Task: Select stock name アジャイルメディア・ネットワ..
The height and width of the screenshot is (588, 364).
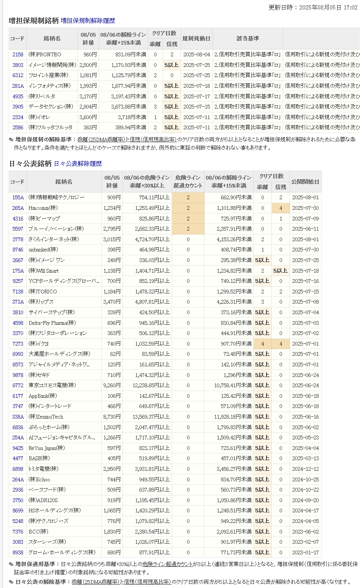Action: click(x=59, y=365)
